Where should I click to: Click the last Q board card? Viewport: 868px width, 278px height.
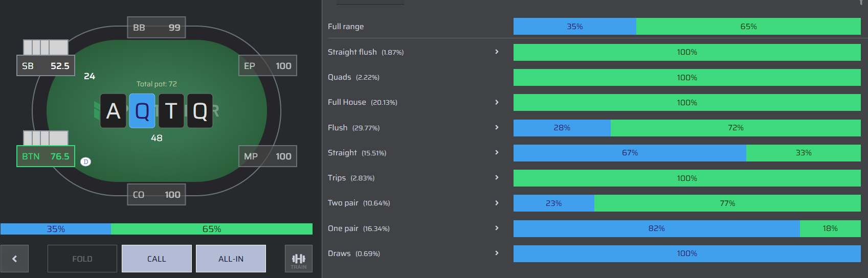tap(200, 111)
